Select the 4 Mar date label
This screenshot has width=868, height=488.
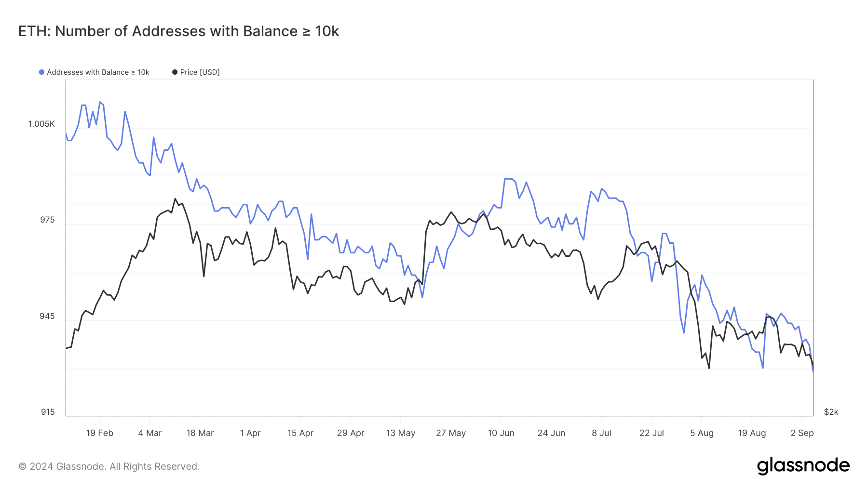pyautogui.click(x=150, y=433)
